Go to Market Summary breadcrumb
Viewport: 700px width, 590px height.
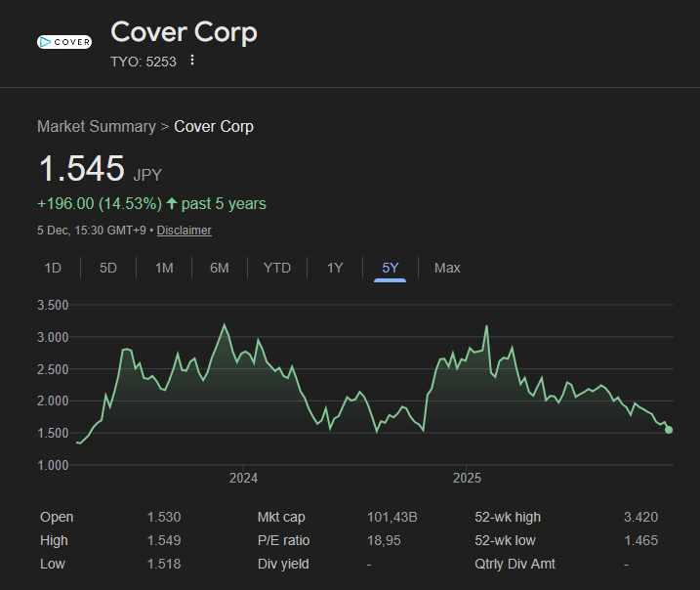coord(97,126)
